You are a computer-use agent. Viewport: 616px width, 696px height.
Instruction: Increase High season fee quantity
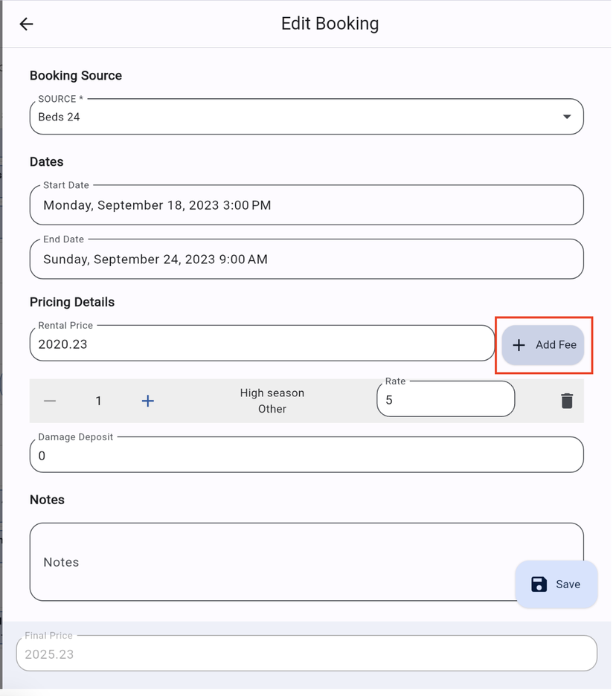pyautogui.click(x=148, y=401)
